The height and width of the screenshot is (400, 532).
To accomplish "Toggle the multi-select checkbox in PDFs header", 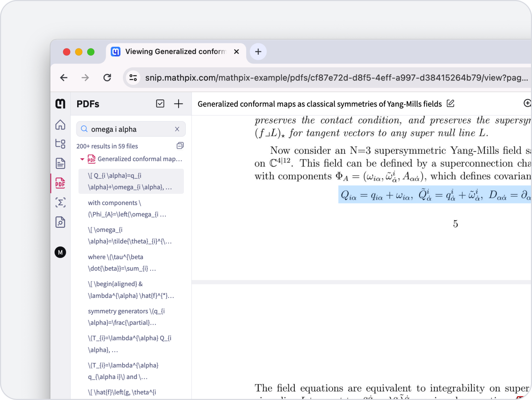I will pyautogui.click(x=160, y=103).
